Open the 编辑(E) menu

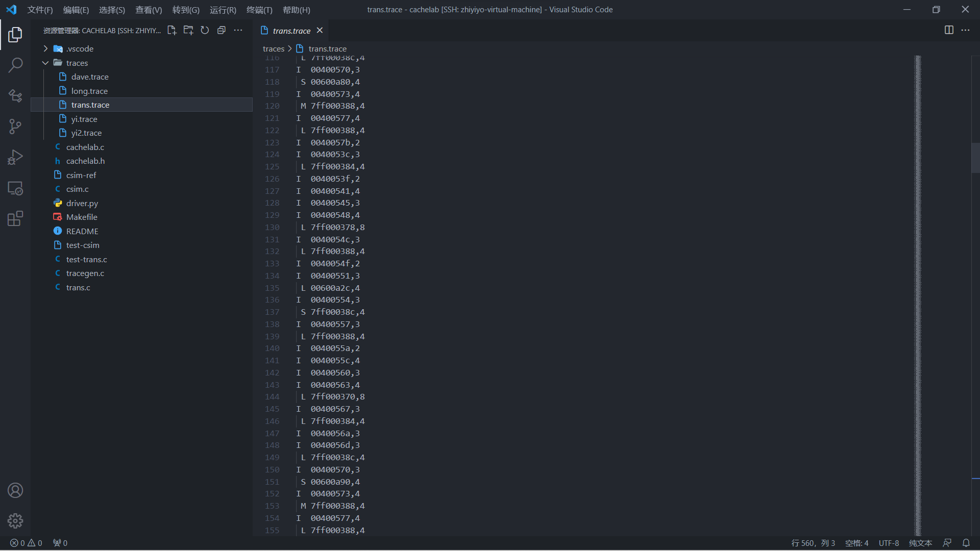pos(76,10)
